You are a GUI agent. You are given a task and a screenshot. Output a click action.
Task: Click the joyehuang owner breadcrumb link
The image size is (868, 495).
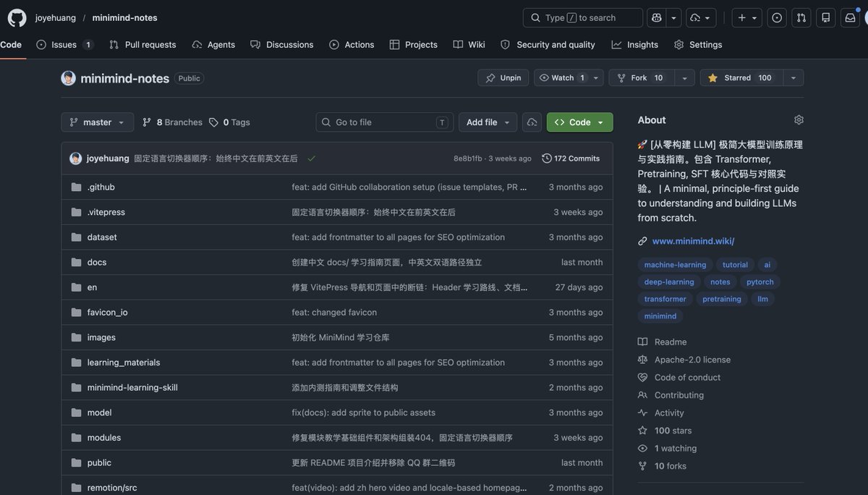pyautogui.click(x=56, y=17)
